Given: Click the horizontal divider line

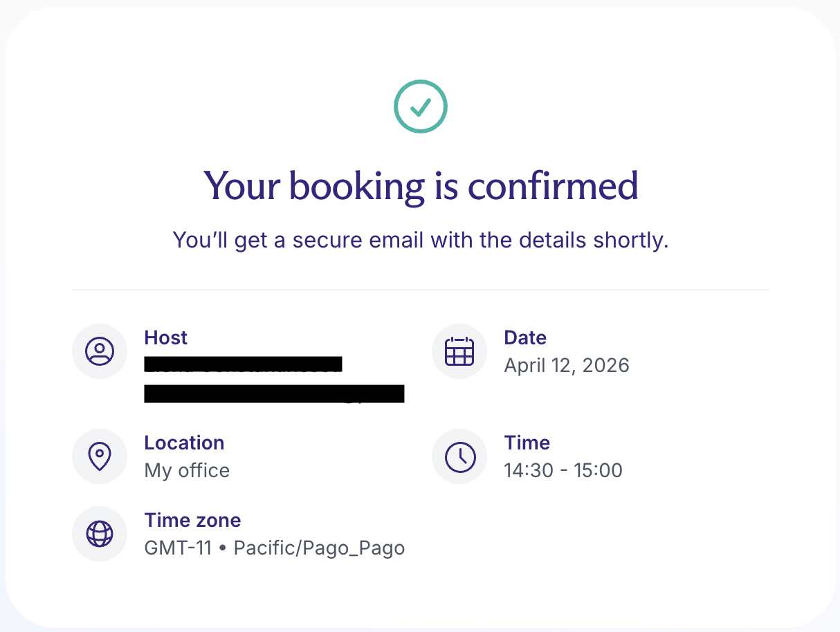Looking at the screenshot, I should coord(421,289).
